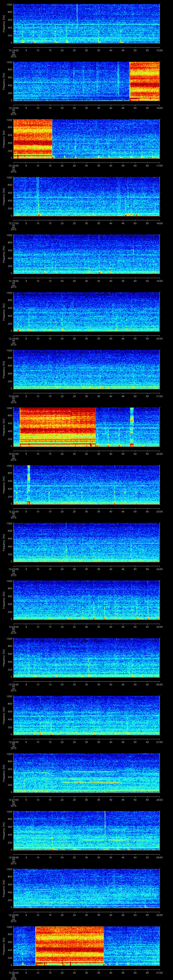Click the '12:24:00' start time label
Image resolution: width=173 pixels, height=980 pixels.
coord(13,627)
